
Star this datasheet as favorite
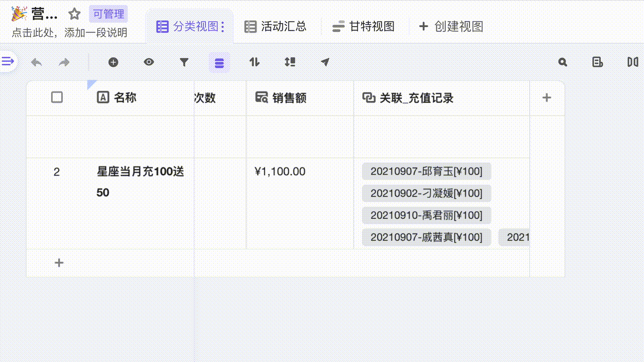pyautogui.click(x=74, y=14)
